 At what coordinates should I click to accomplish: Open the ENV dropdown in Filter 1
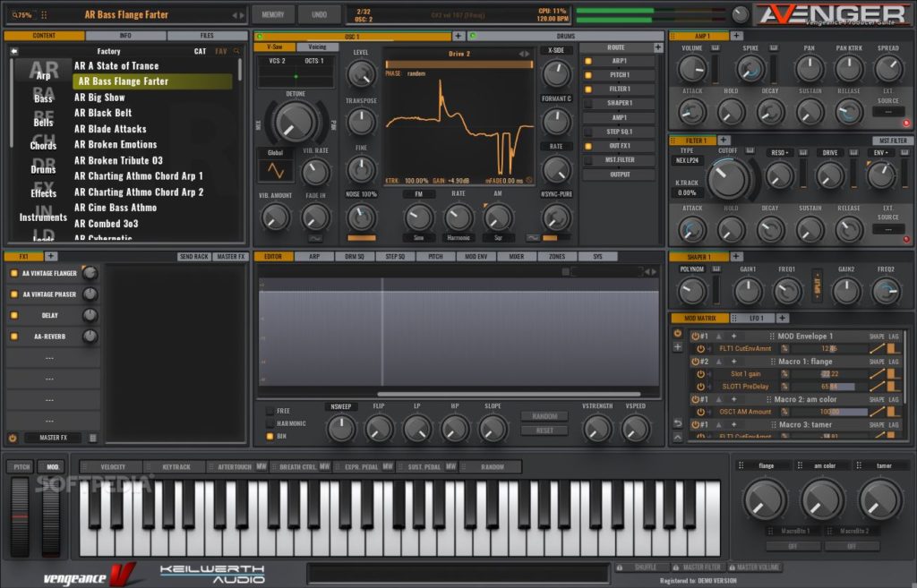click(x=880, y=153)
